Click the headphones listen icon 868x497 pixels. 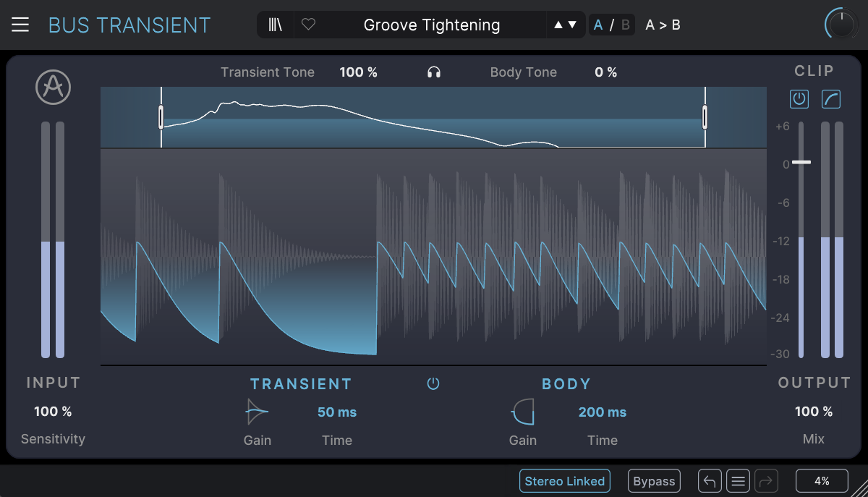coord(434,72)
